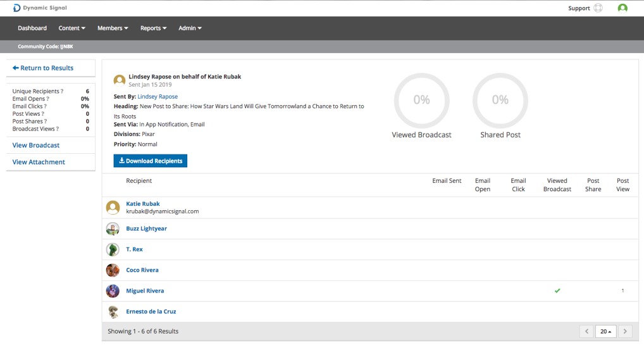644x345 pixels.
Task: Go to previous results page arrow
Action: click(587, 332)
